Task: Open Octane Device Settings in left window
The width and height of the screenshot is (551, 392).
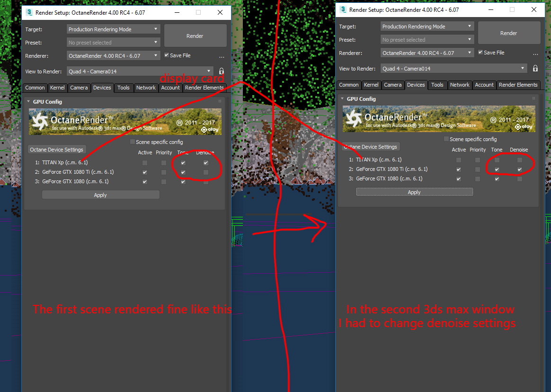Action: coord(57,150)
